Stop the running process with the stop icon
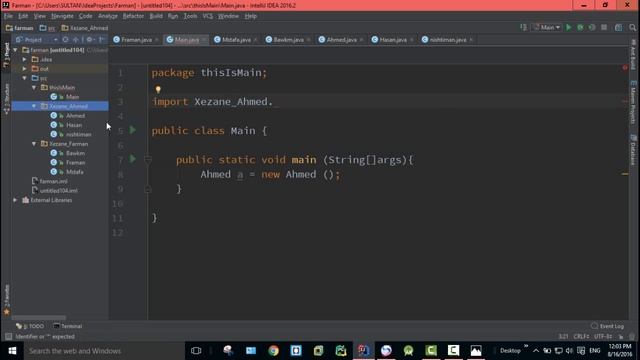The width and height of the screenshot is (640, 360). click(x=604, y=27)
